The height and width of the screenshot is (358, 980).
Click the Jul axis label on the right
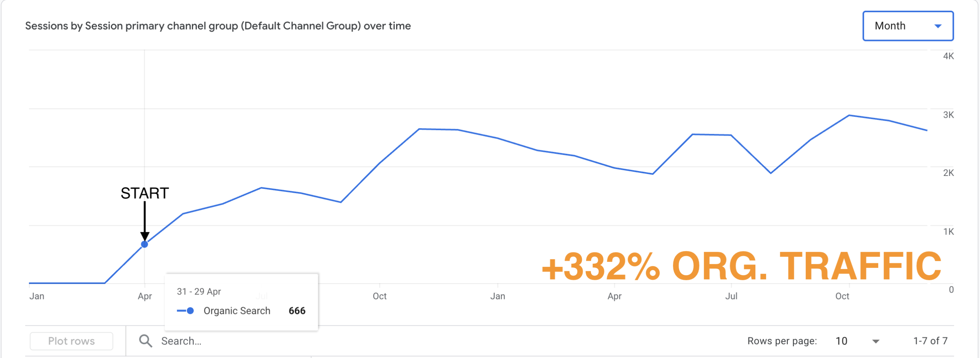pos(731,296)
